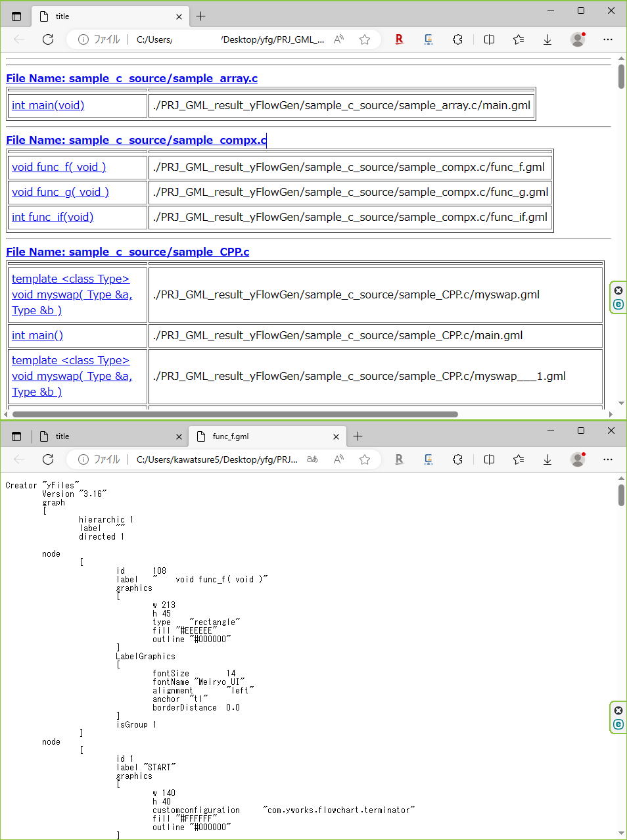Add the func_f.gml page to favorites with the star
627x840 pixels.
(x=365, y=459)
